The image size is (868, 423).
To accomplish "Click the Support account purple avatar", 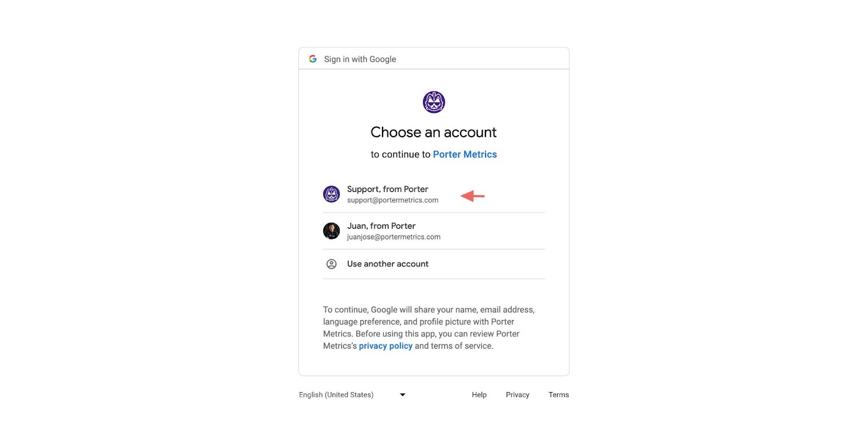I will 331,194.
